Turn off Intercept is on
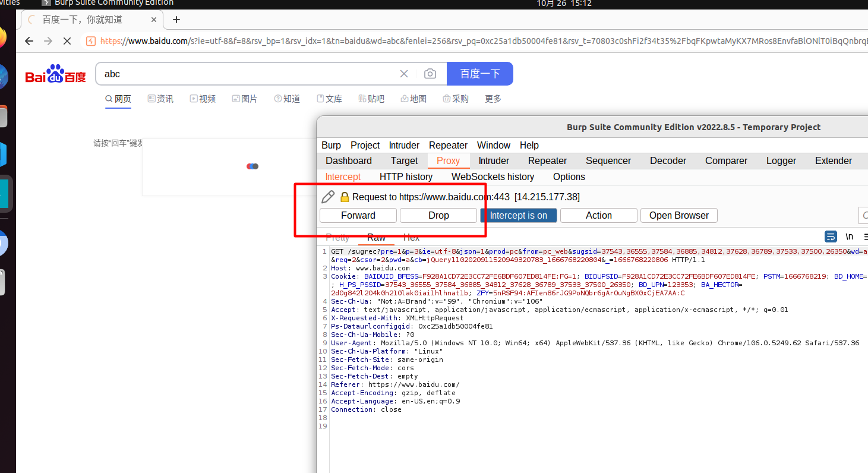Viewport: 868px width, 473px height. pyautogui.click(x=519, y=215)
